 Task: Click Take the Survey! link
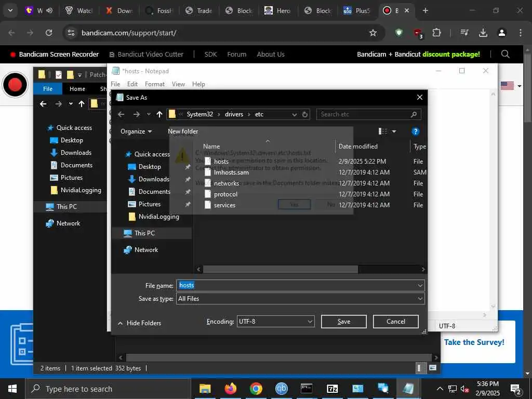point(474,342)
